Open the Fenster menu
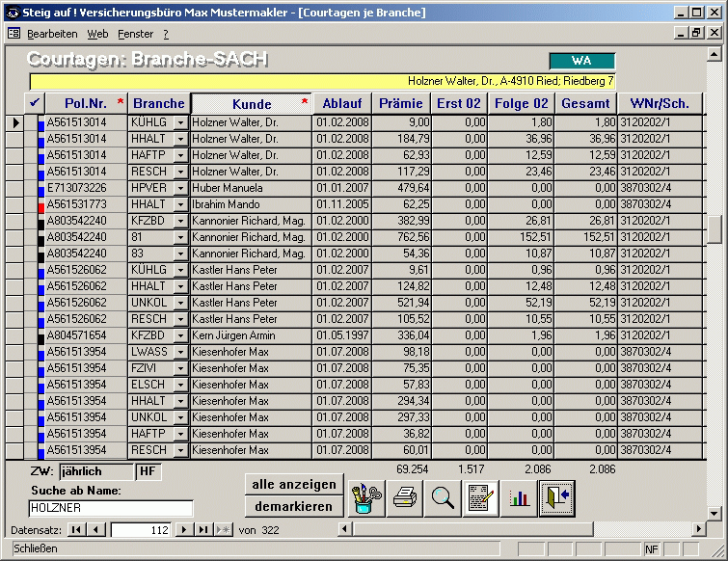 135,34
